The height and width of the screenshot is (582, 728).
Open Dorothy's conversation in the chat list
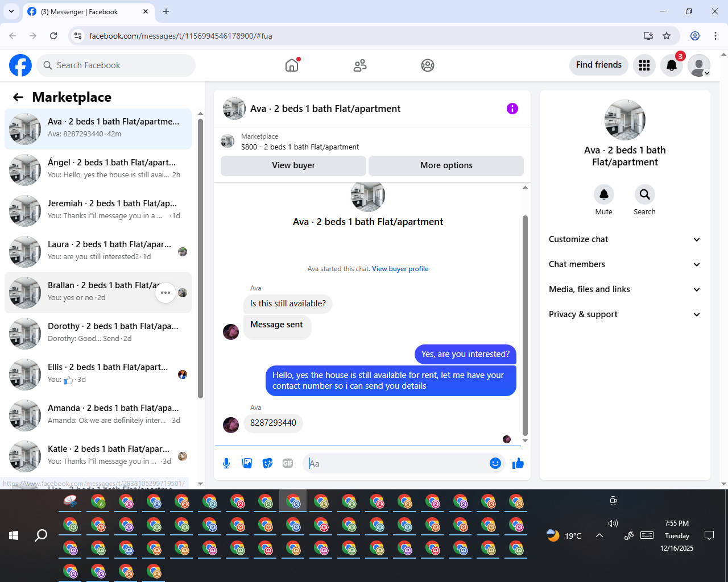point(98,334)
